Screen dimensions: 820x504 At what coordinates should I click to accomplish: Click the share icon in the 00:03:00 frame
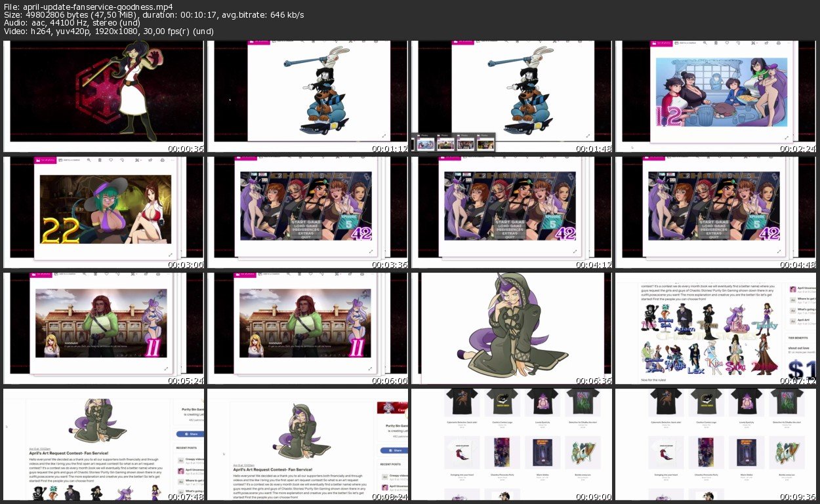150,160
